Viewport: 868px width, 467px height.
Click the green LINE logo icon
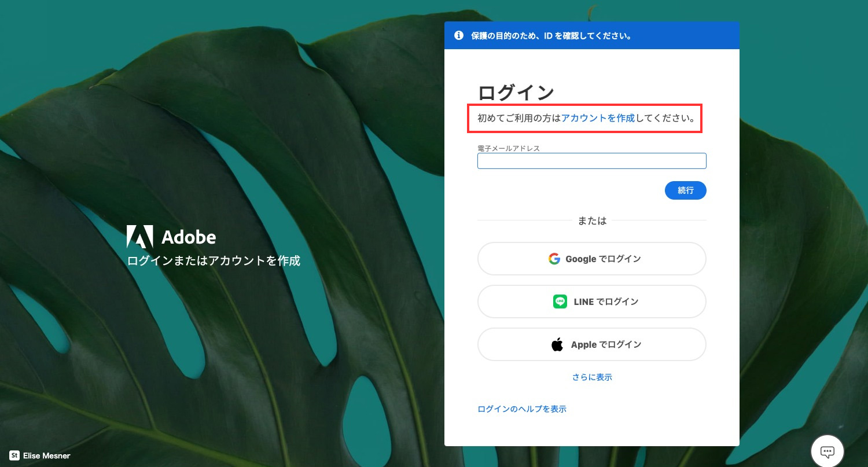[560, 301]
